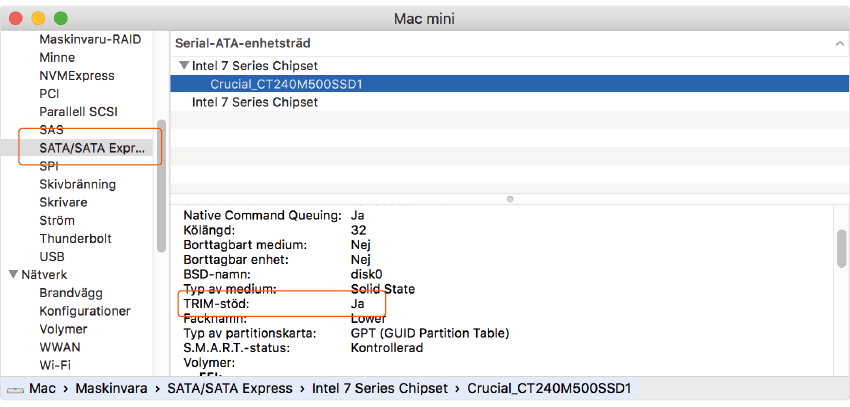Select Maskinvaru-RAID in sidebar
Viewport: 850px width, 407px height.
(90, 40)
